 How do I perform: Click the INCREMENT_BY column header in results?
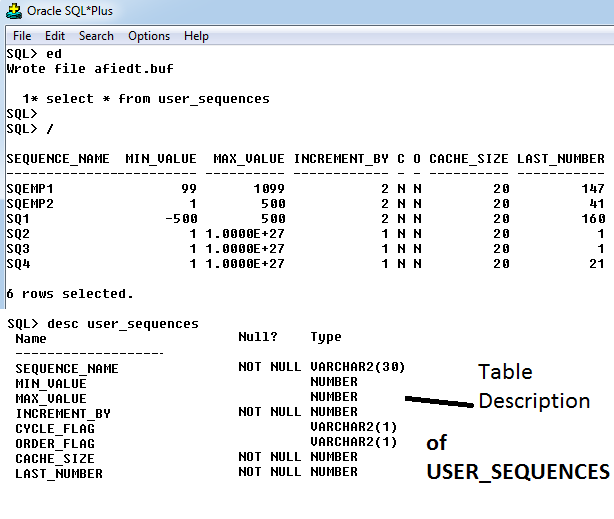341,159
